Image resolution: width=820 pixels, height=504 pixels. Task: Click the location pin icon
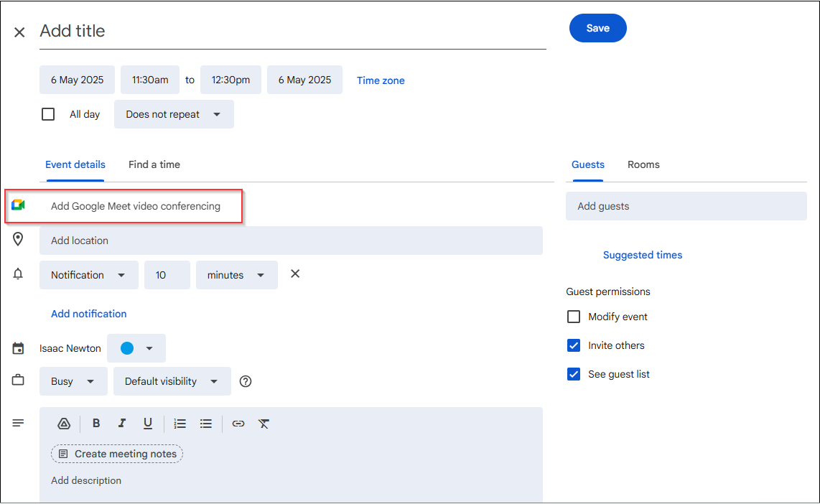coord(18,240)
